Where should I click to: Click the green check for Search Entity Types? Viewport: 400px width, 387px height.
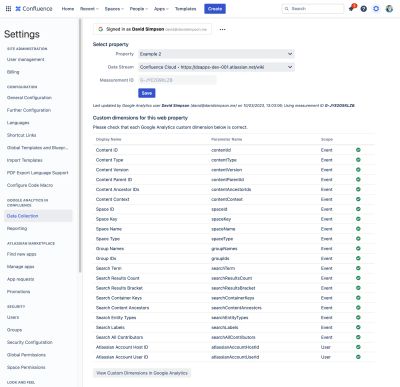coord(358,318)
